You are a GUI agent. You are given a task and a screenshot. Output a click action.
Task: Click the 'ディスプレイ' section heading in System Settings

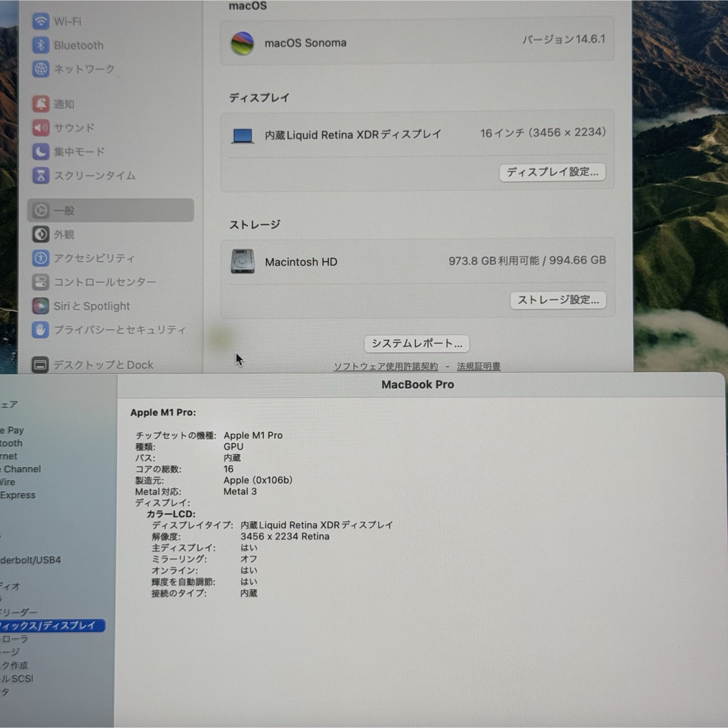point(259,98)
